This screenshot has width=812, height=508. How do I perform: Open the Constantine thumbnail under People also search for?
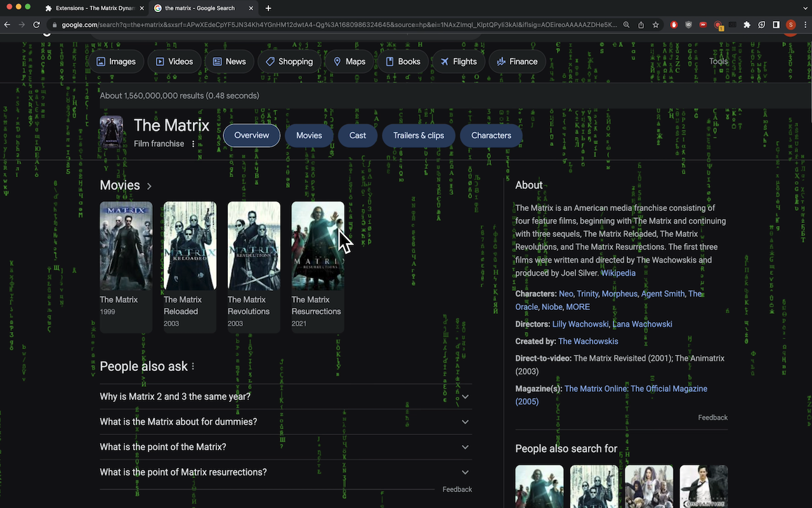pyautogui.click(x=704, y=486)
